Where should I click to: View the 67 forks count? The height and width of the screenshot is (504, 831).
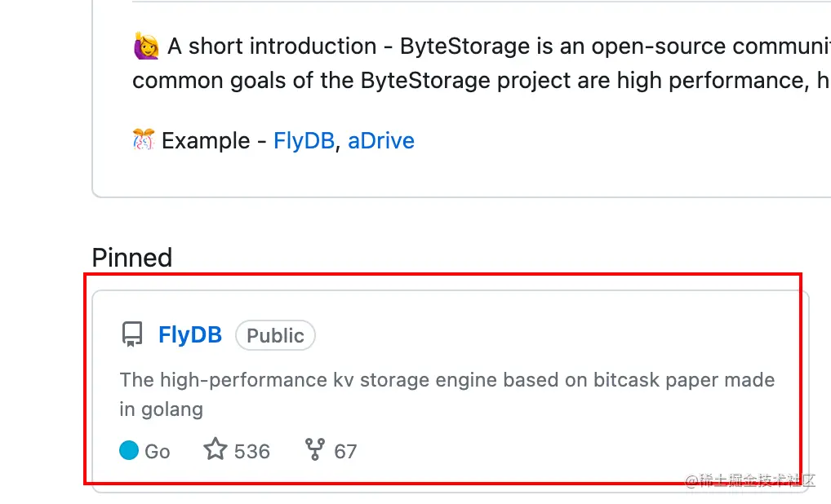point(345,451)
